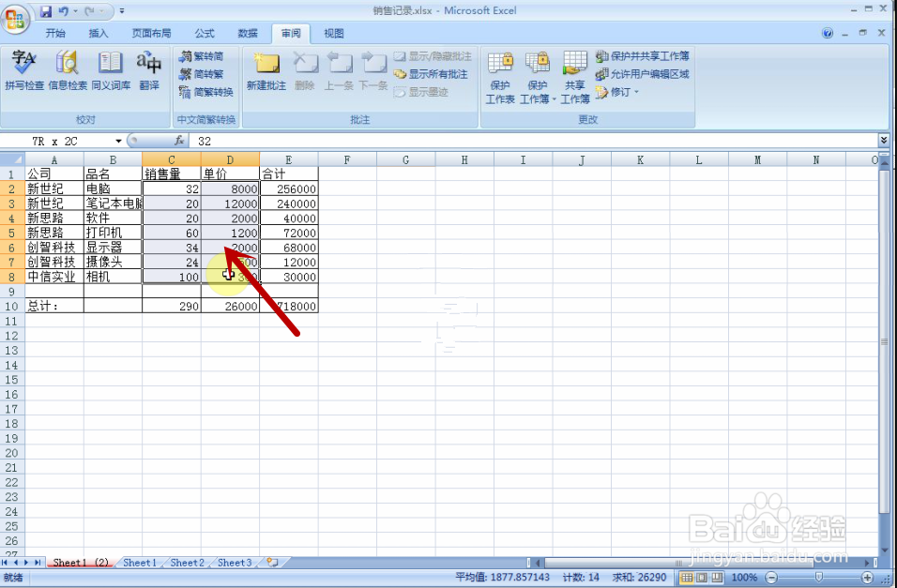Open the View tab (视图)
The image size is (897, 588).
point(334,33)
